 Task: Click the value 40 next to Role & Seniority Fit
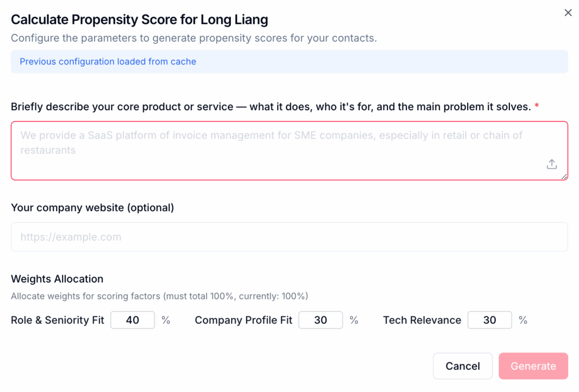132,320
